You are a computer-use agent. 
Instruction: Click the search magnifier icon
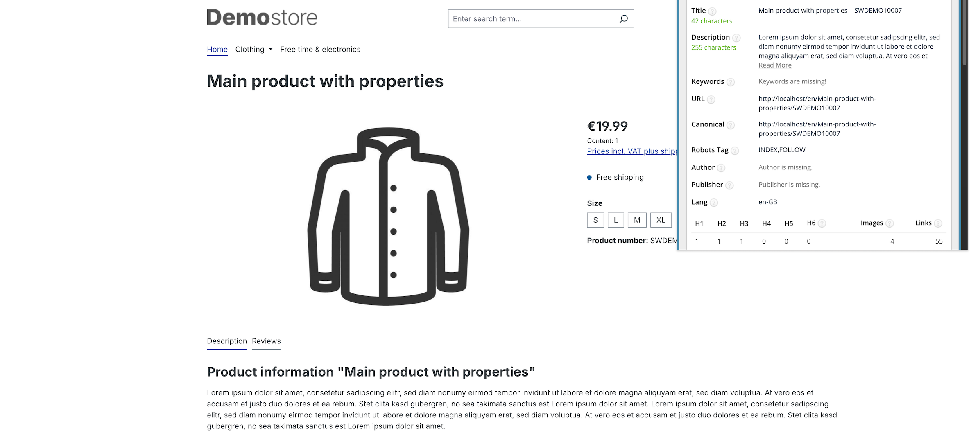(x=623, y=19)
